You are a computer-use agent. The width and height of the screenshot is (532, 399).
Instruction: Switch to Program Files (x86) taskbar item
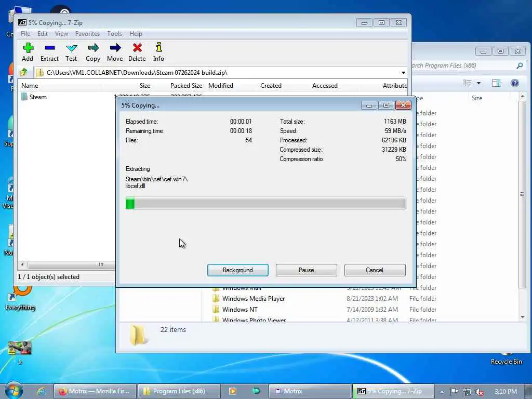[179, 391]
